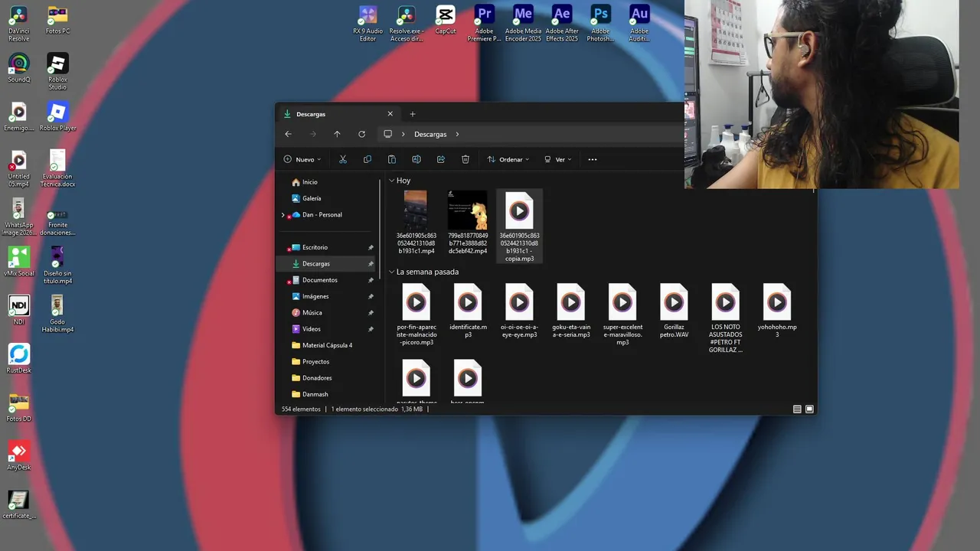Go back with the back arrow in Explorer
This screenshot has height=551, width=980.
click(288, 134)
